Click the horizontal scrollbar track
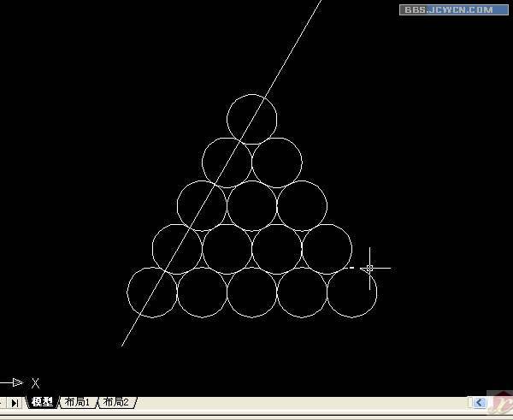This screenshot has height=420, width=513. point(299,402)
